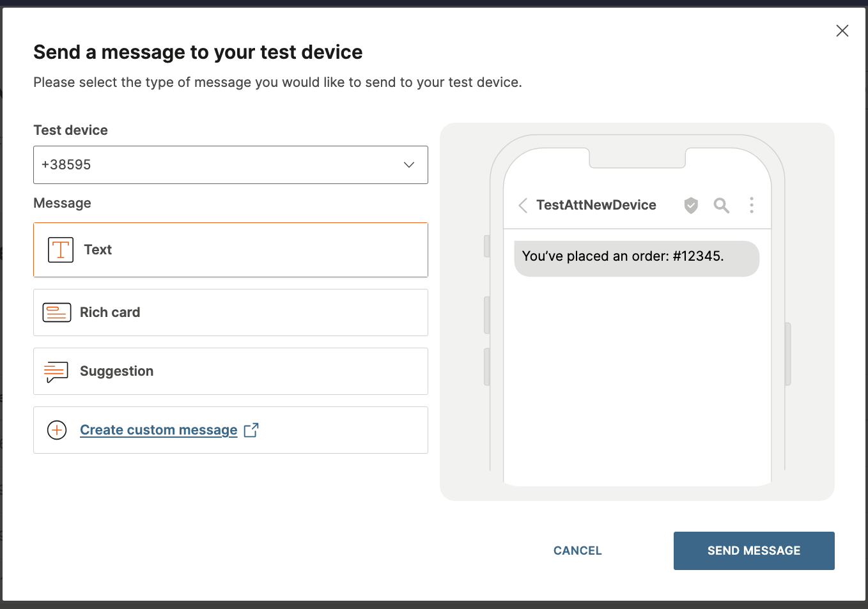Click the Suggestion message icon
Image resolution: width=868 pixels, height=609 pixels.
pyautogui.click(x=56, y=371)
